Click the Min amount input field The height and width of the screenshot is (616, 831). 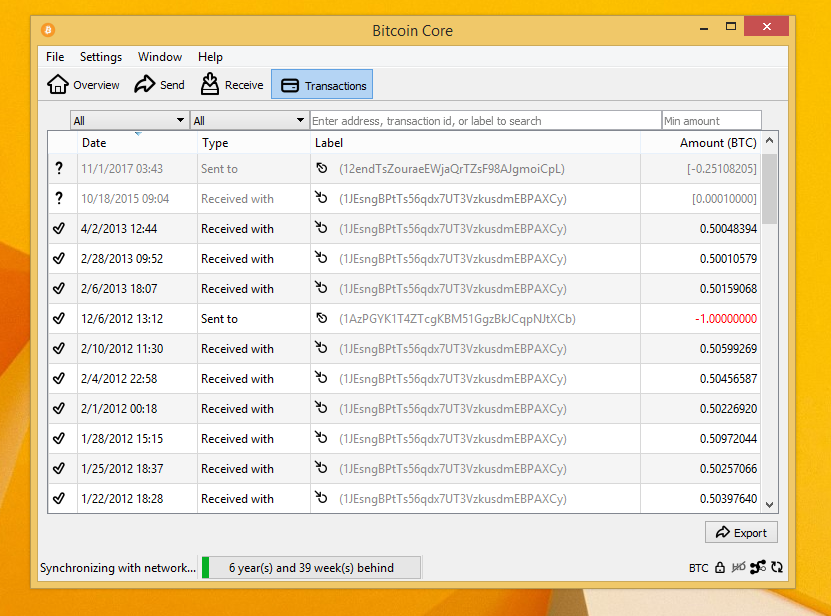[711, 119]
